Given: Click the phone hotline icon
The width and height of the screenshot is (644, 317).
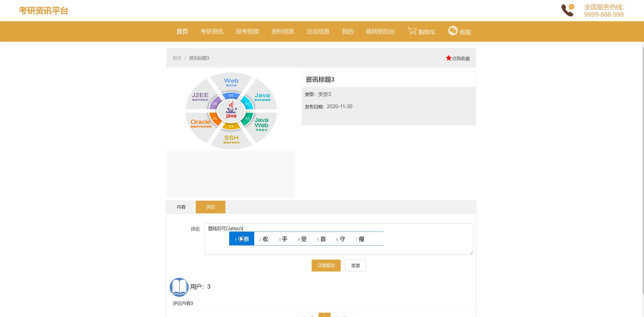Looking at the screenshot, I should point(568,10).
